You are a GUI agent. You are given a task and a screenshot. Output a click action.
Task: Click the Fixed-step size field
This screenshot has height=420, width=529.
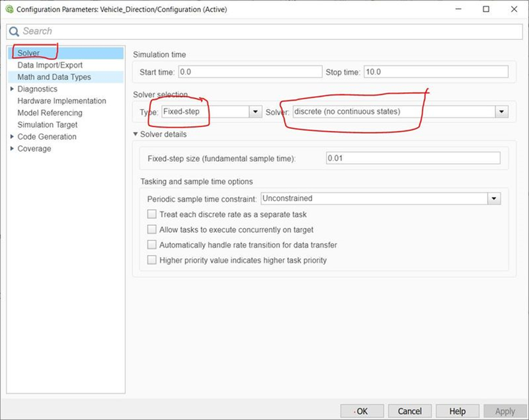[x=413, y=158]
